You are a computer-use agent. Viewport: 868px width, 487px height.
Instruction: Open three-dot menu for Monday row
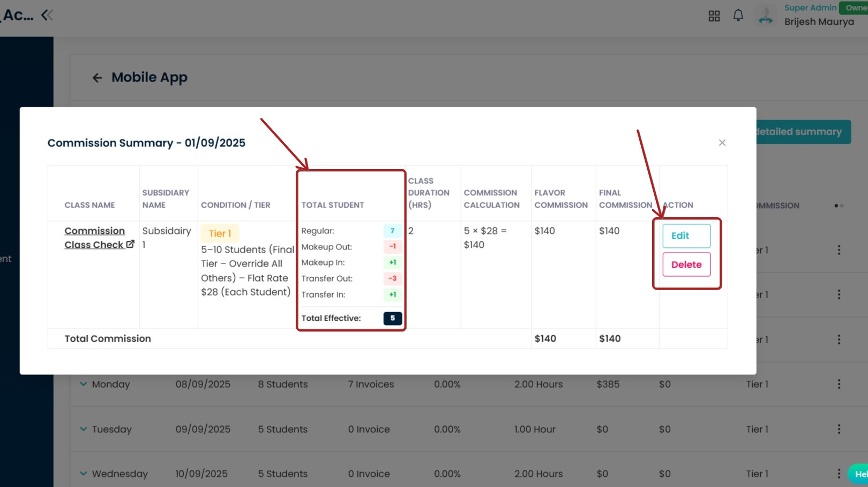(x=839, y=384)
